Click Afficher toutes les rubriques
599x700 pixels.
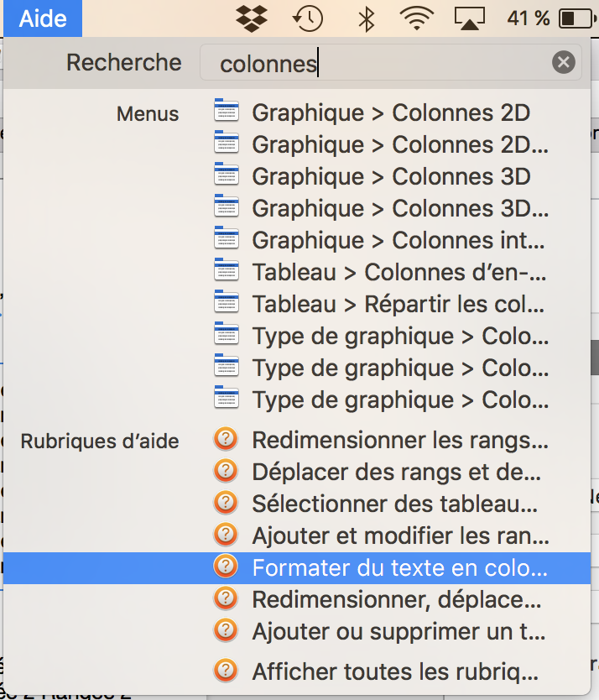(394, 671)
